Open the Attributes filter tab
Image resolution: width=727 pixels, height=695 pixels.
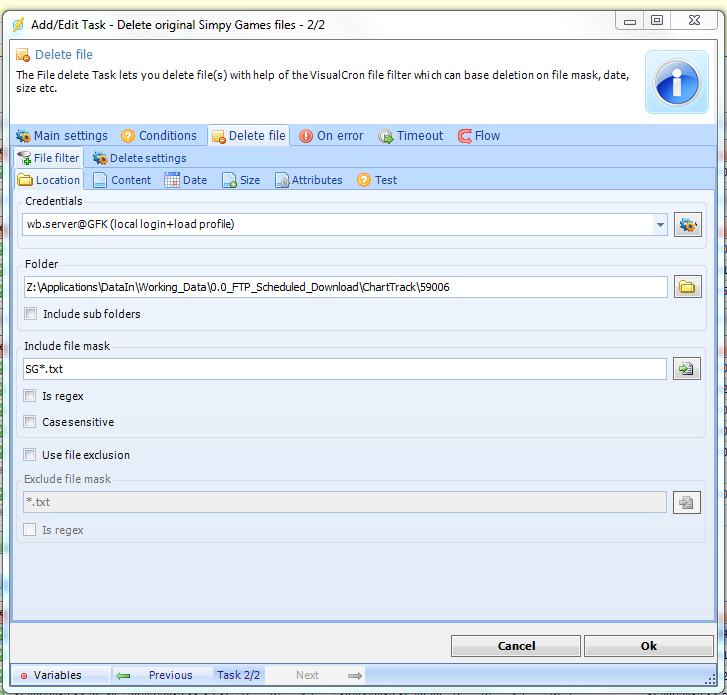(x=309, y=180)
